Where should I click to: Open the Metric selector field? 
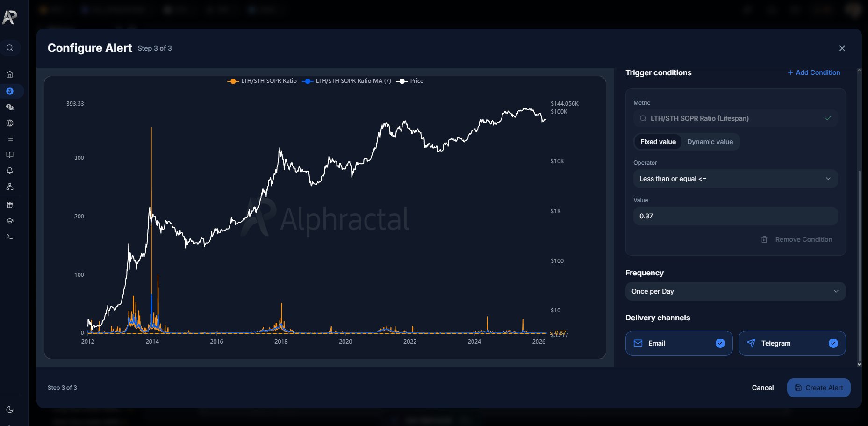(x=735, y=118)
